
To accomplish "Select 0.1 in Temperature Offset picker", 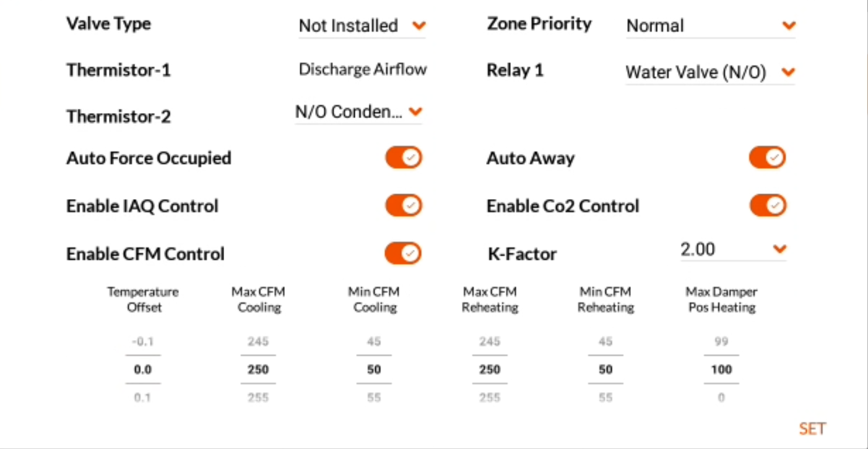I will [143, 398].
